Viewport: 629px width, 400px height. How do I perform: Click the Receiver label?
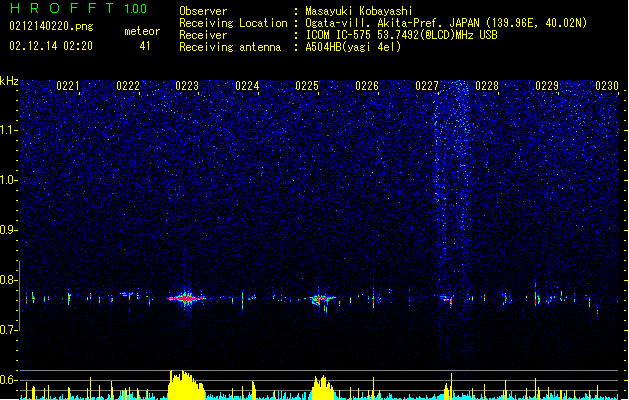(x=203, y=35)
